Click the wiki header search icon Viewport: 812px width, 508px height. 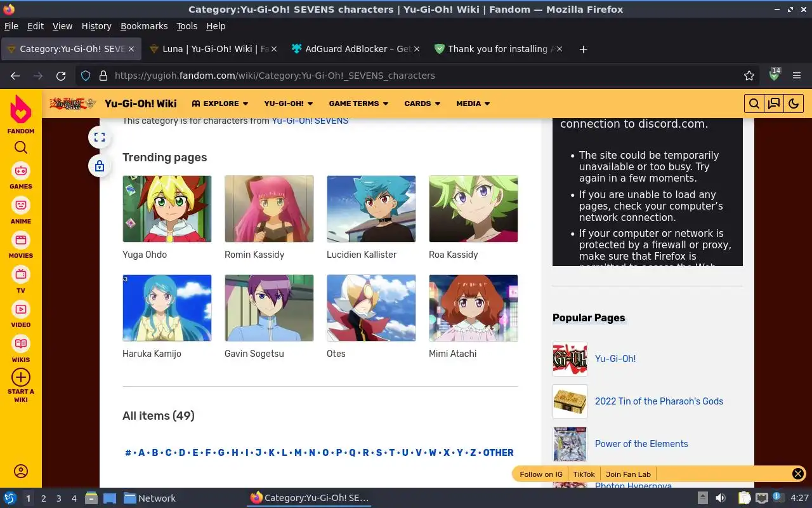coord(754,104)
